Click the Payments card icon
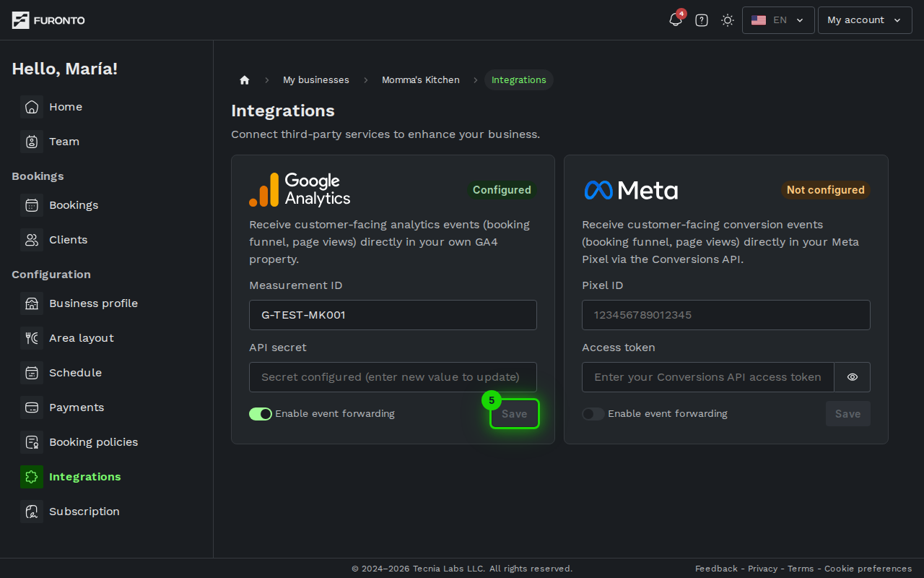This screenshot has width=924, height=578. coord(32,407)
